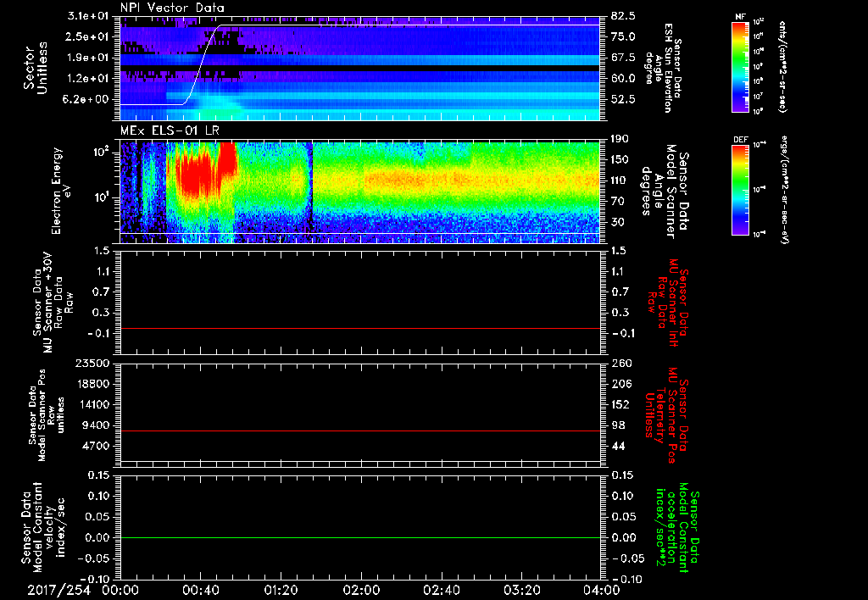The image size is (868, 600).
Task: Click the '67.5' sun elevation tick
Action: coord(623,58)
